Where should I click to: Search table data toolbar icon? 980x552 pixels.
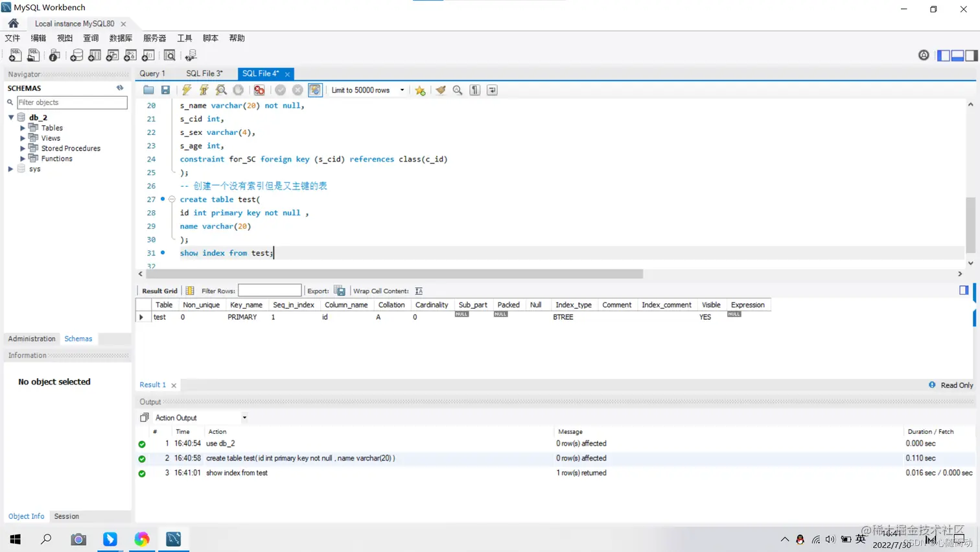click(169, 55)
